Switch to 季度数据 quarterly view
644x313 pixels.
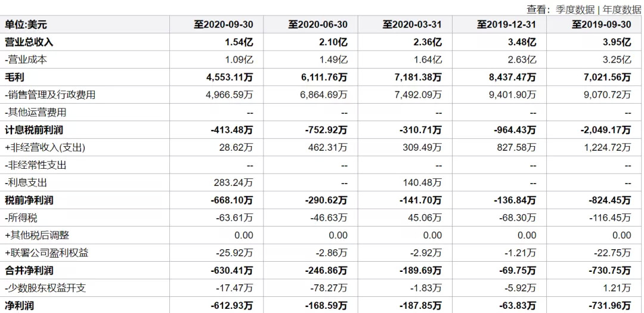pyautogui.click(x=575, y=9)
